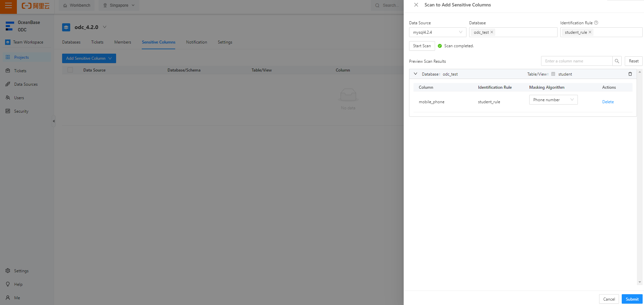Switch to the Members tab

point(123,42)
